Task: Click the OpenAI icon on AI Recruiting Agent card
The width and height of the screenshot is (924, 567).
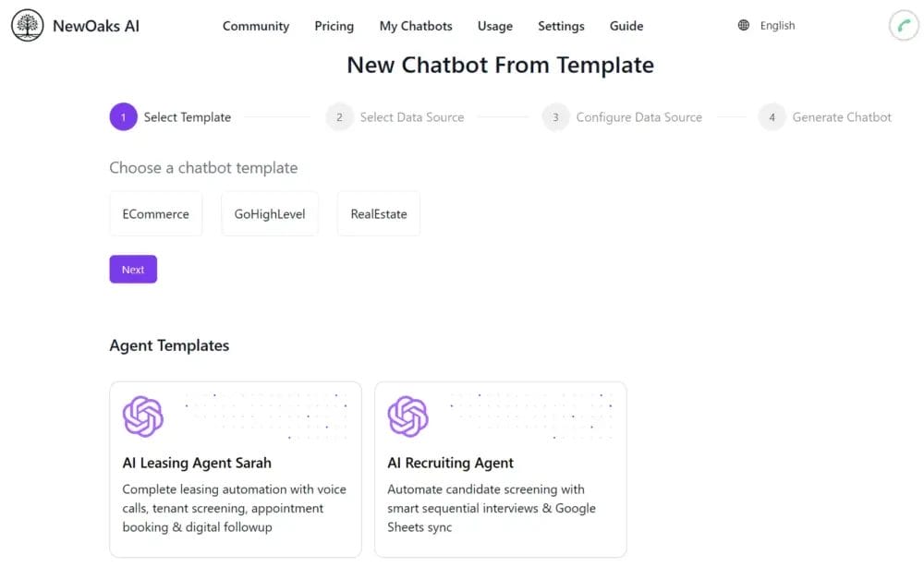Action: tap(408, 417)
